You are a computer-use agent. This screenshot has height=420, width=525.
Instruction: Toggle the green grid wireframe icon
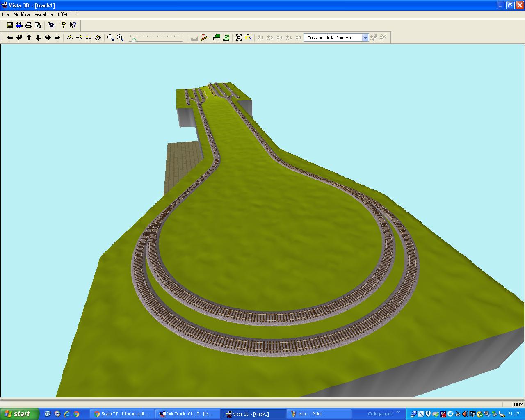tap(226, 37)
